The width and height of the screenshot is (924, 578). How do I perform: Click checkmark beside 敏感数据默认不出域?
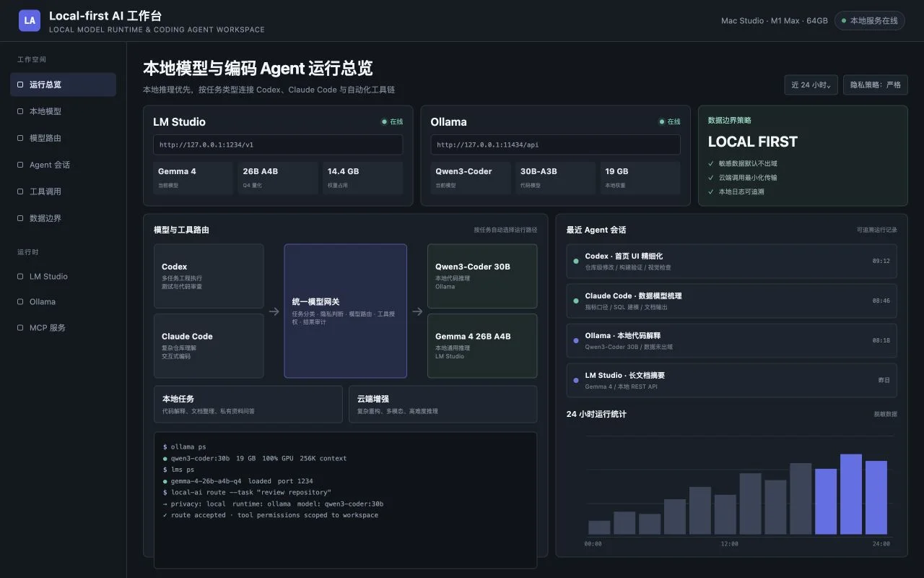pyautogui.click(x=711, y=164)
